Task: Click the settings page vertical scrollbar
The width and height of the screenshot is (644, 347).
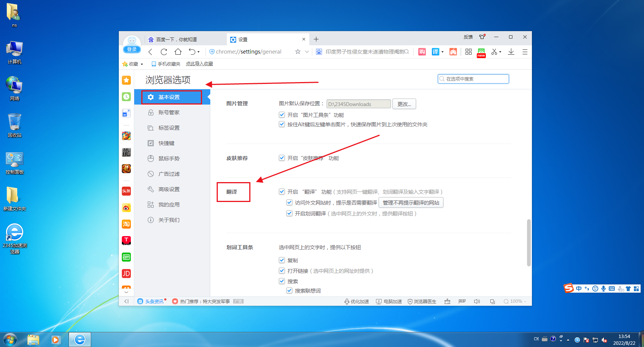Action: pyautogui.click(x=529, y=243)
